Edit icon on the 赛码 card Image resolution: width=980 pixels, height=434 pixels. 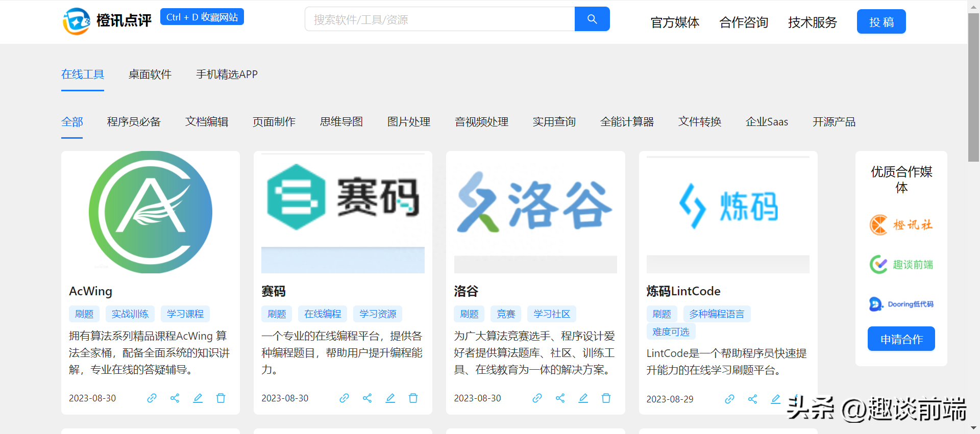click(x=390, y=398)
